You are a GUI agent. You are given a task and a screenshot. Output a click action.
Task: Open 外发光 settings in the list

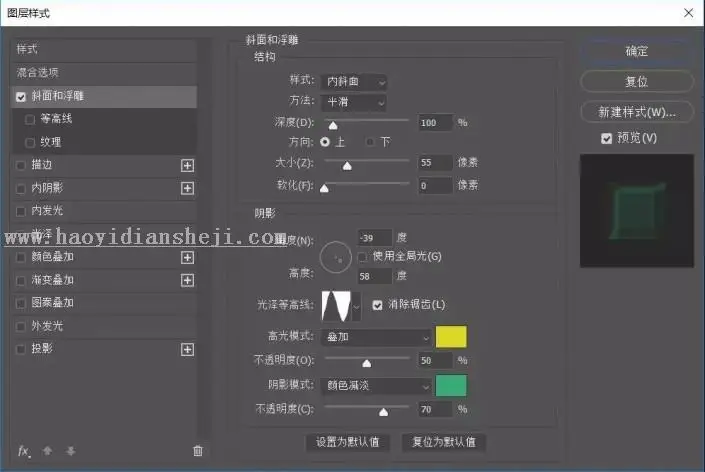[47, 326]
